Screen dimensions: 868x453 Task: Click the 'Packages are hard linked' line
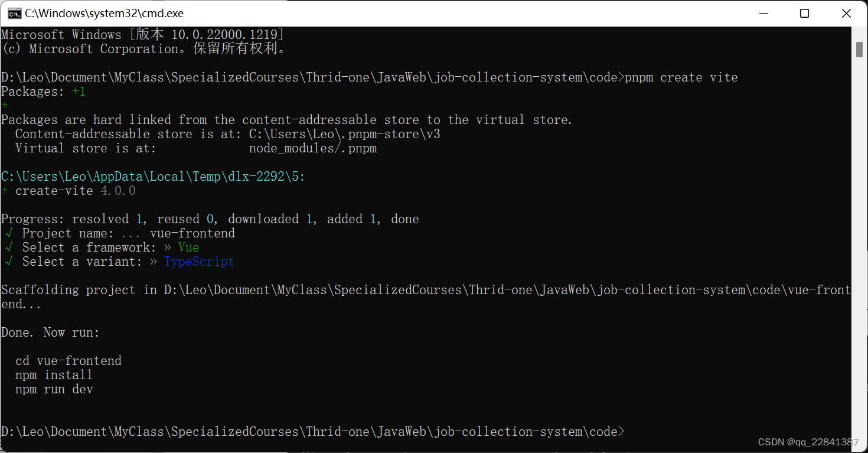[x=287, y=120]
